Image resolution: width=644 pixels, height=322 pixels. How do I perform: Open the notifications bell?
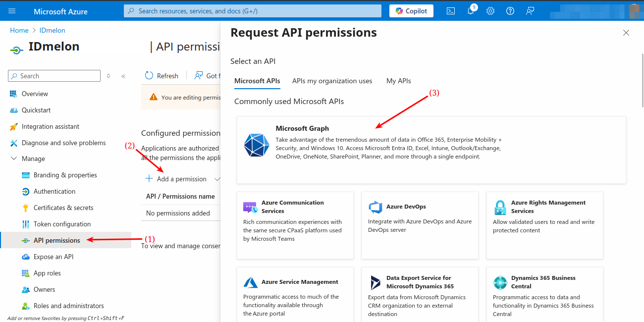(471, 11)
